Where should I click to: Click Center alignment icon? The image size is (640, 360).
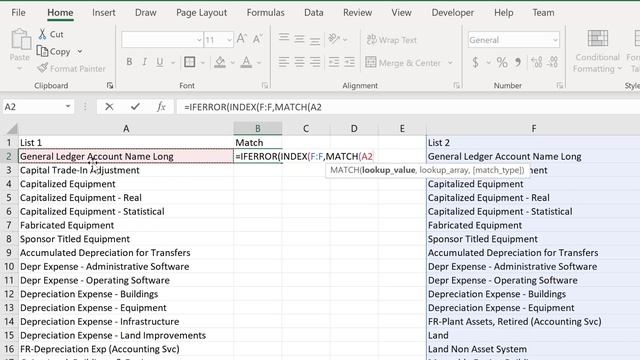coord(299,62)
